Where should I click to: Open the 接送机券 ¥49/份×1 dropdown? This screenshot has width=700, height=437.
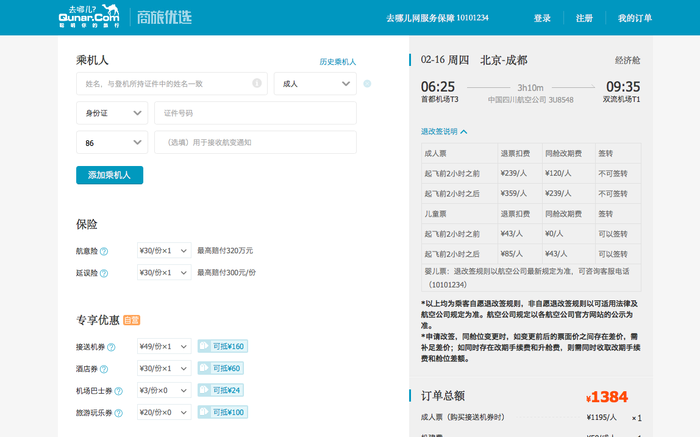pos(164,346)
